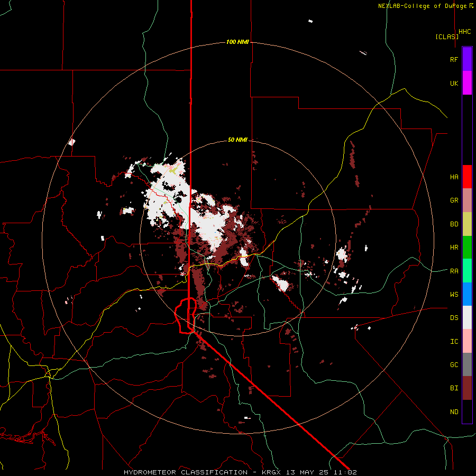The image size is (476, 476).
Task: Click the UK magenta legend swatch
Action: (467, 83)
